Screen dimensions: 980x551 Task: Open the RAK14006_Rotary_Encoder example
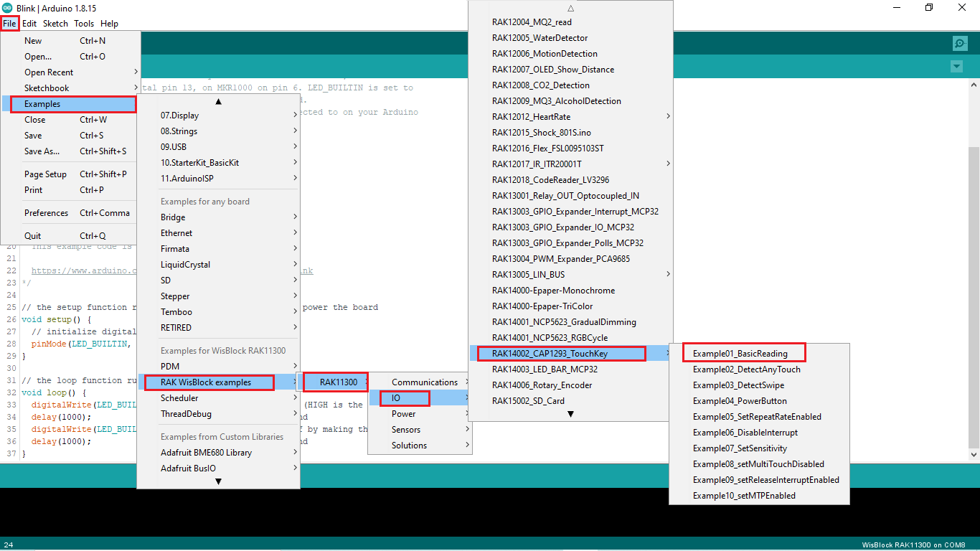point(570,385)
